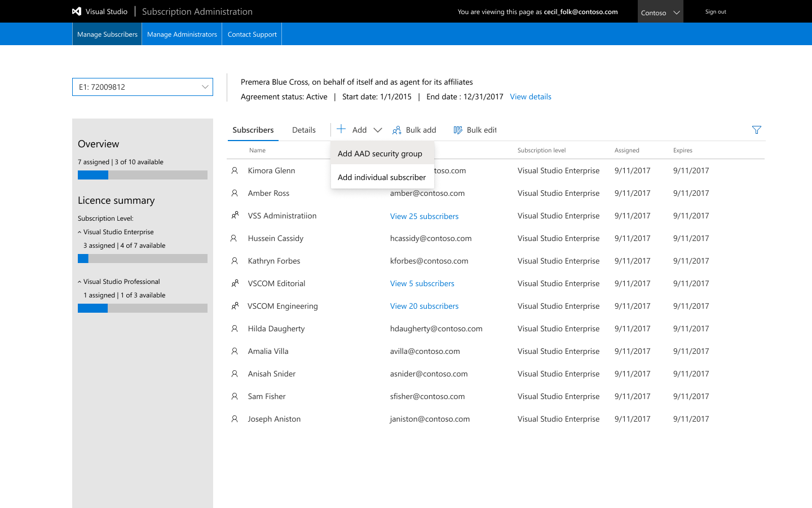Select asnider@contoso.com email

tap(429, 374)
